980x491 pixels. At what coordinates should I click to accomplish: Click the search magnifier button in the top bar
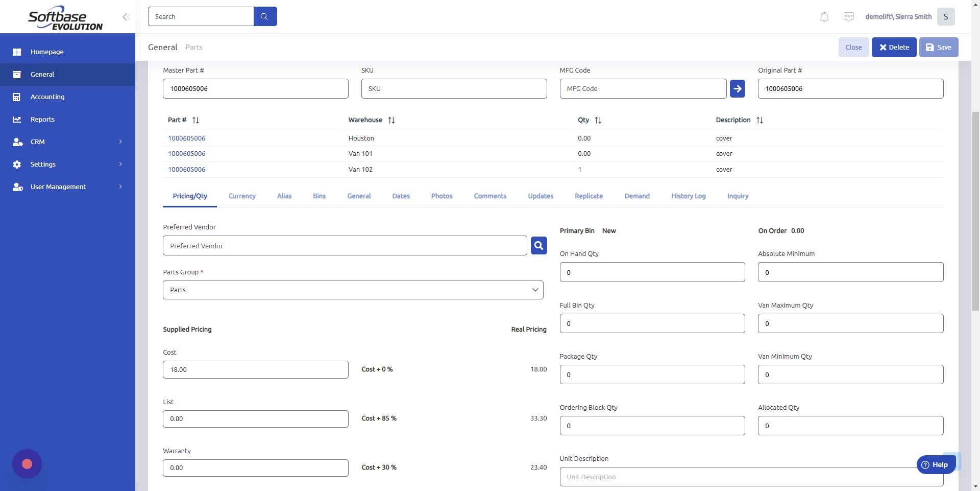pyautogui.click(x=265, y=16)
